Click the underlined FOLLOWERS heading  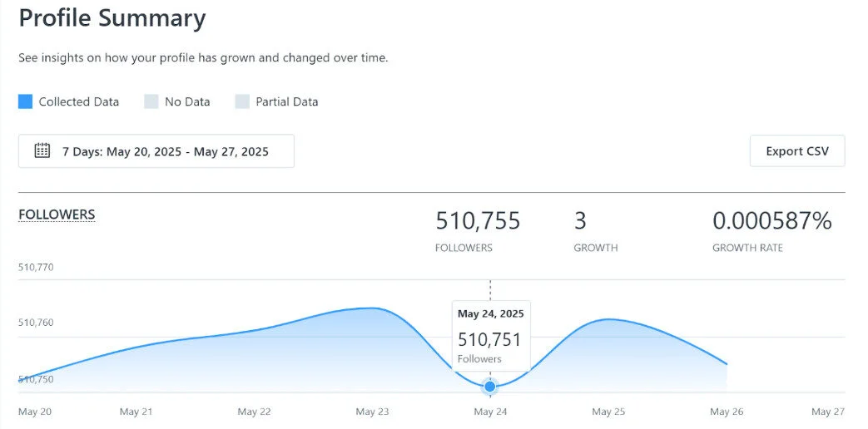pyautogui.click(x=57, y=214)
